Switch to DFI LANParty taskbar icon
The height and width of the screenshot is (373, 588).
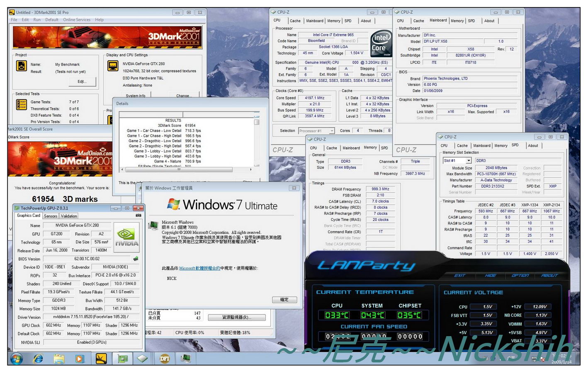(165, 358)
